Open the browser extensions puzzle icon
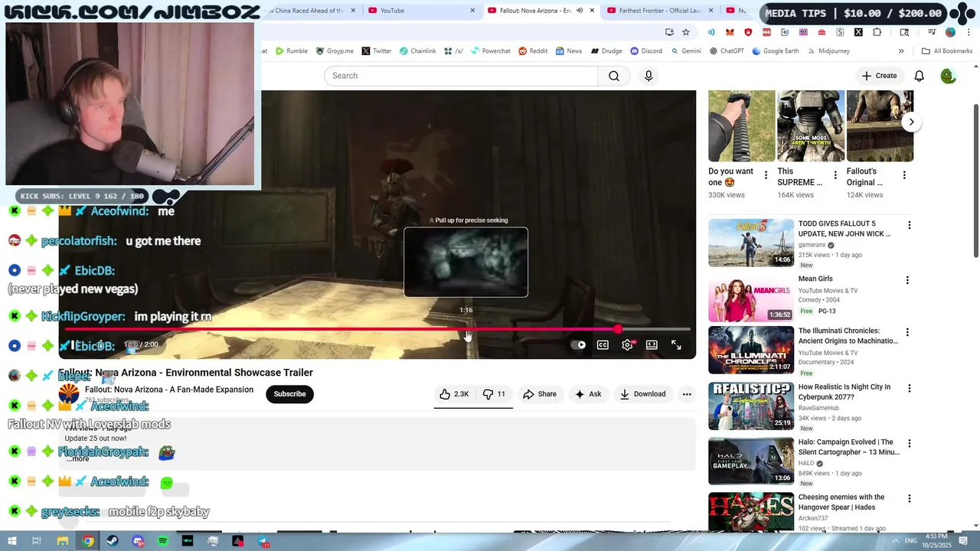Image resolution: width=980 pixels, height=551 pixels. (x=877, y=32)
